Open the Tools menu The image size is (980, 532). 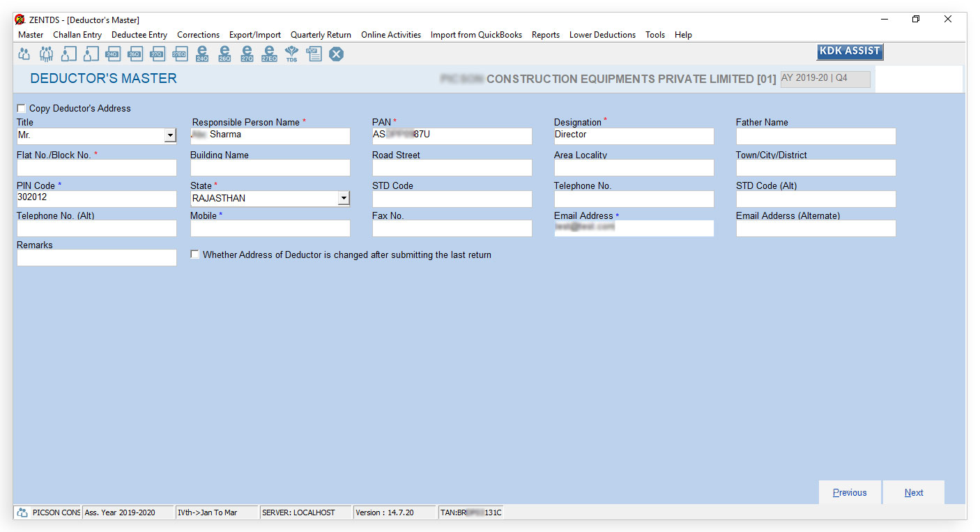pos(655,35)
